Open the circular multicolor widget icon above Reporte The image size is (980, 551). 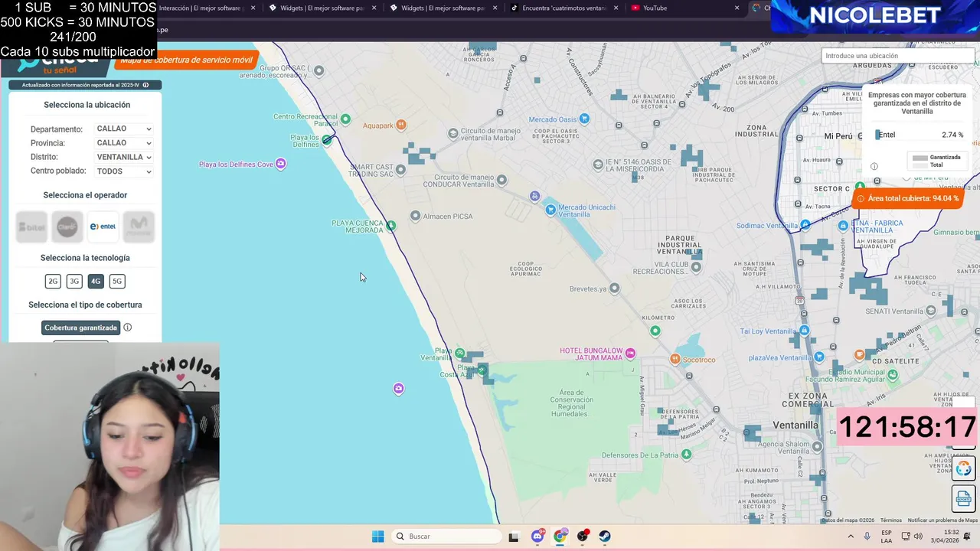click(963, 468)
